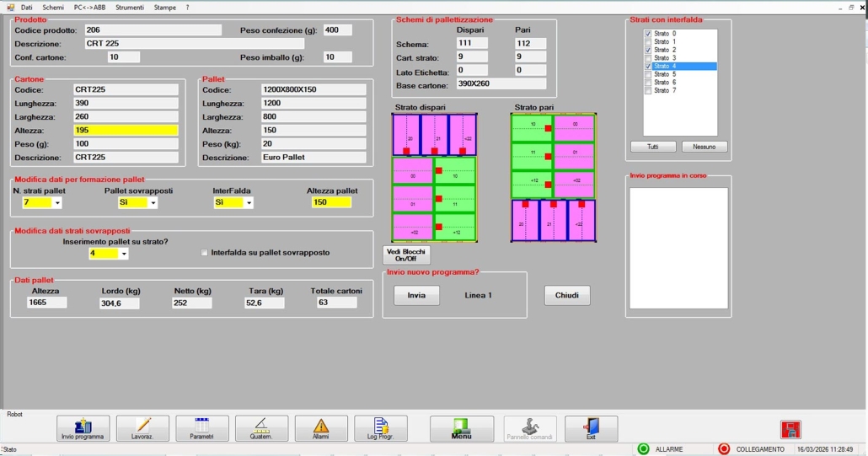The width and height of the screenshot is (868, 456).
Task: Click the yellow Altezza cartone field
Action: coord(125,131)
